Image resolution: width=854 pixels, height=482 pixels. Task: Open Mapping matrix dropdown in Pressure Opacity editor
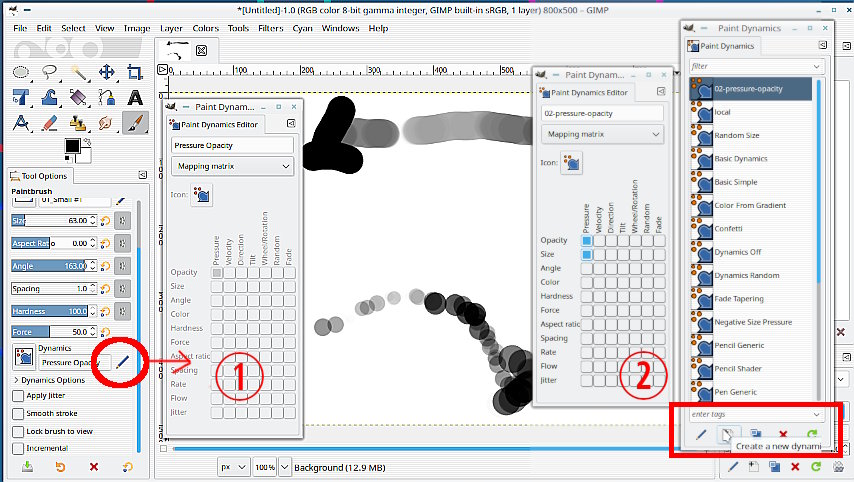point(232,166)
